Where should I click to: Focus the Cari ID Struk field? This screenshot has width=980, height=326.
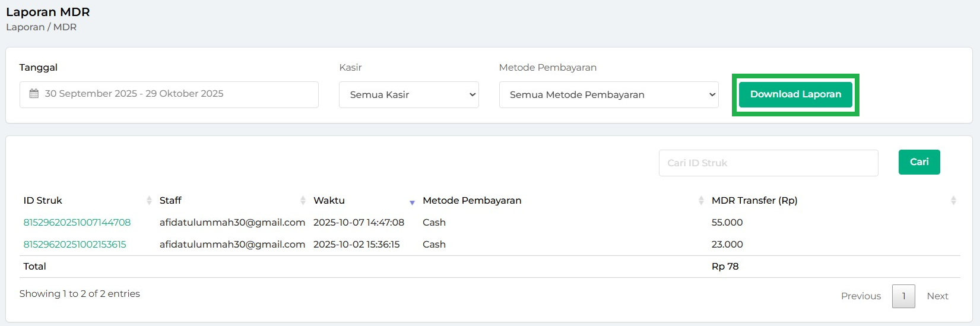pos(768,163)
